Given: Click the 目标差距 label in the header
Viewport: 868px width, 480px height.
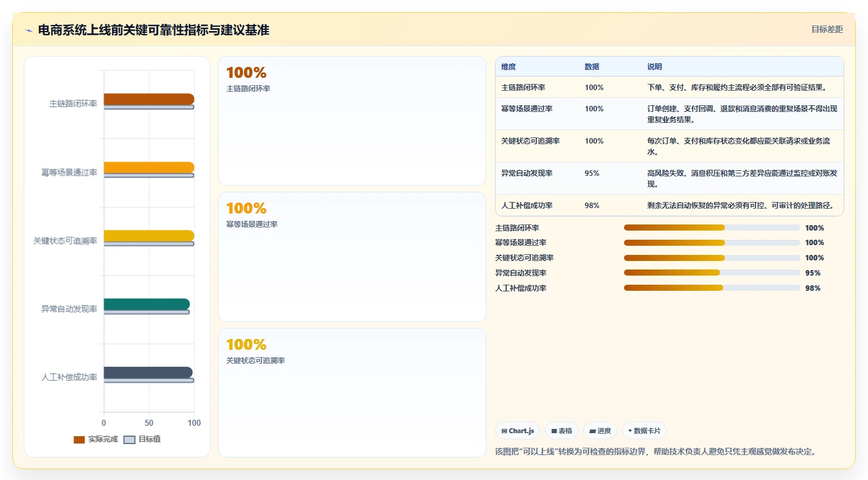Looking at the screenshot, I should 827,29.
